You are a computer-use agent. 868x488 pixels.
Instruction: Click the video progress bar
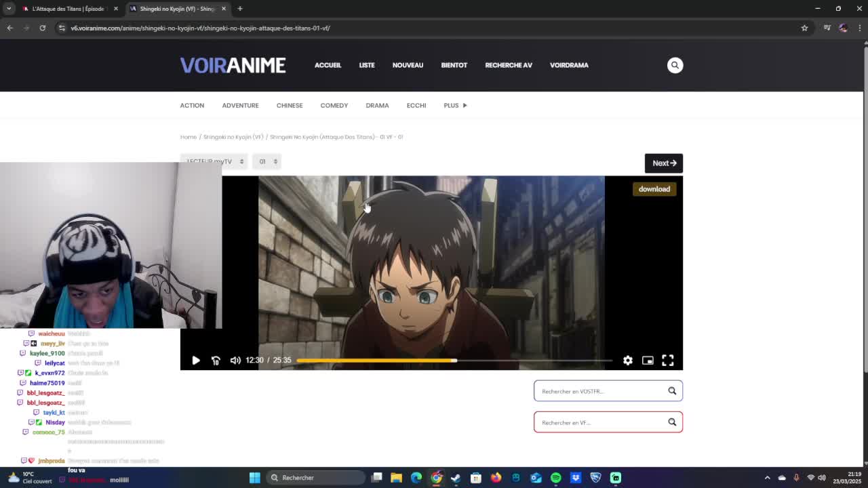454,361
